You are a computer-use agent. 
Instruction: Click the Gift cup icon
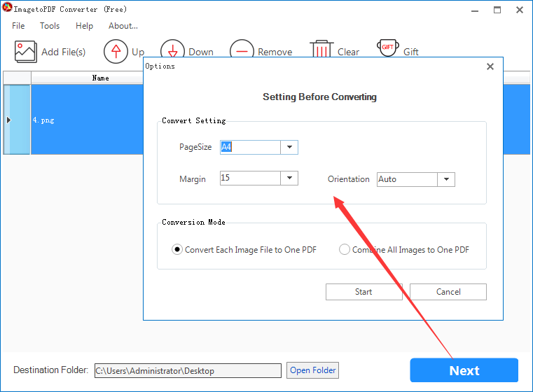point(388,48)
